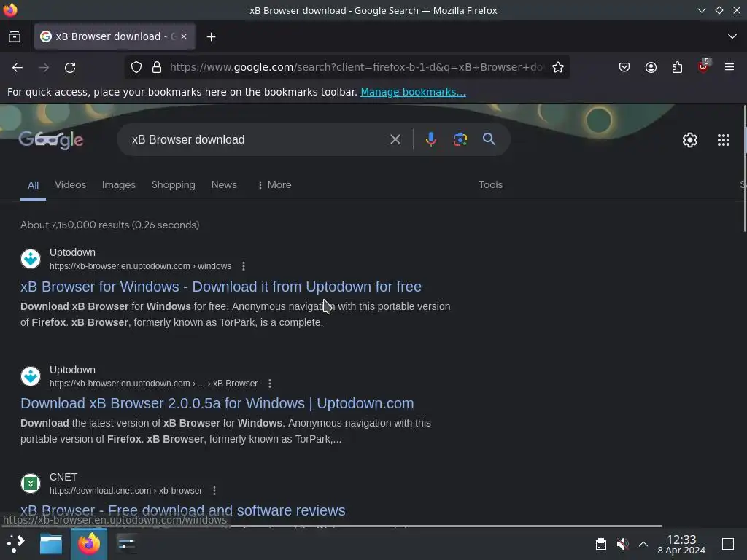The width and height of the screenshot is (747, 560).
Task: Switch to News results
Action: 224,184
